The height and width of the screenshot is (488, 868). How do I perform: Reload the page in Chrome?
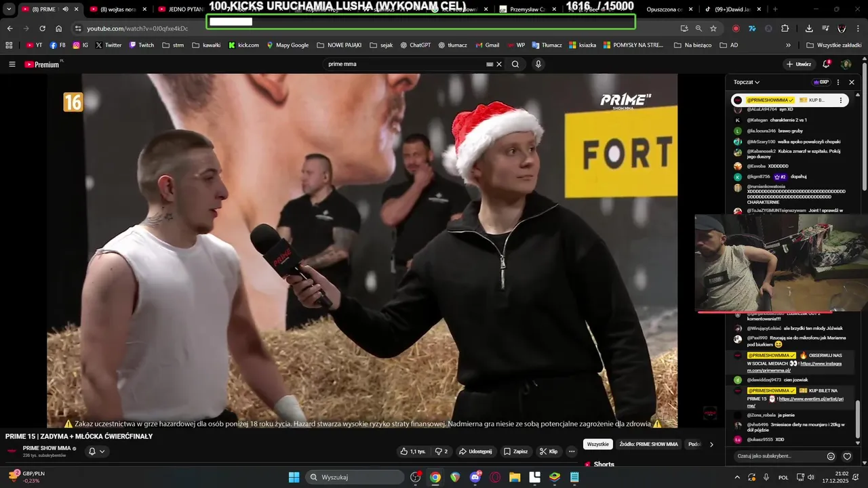[42, 28]
